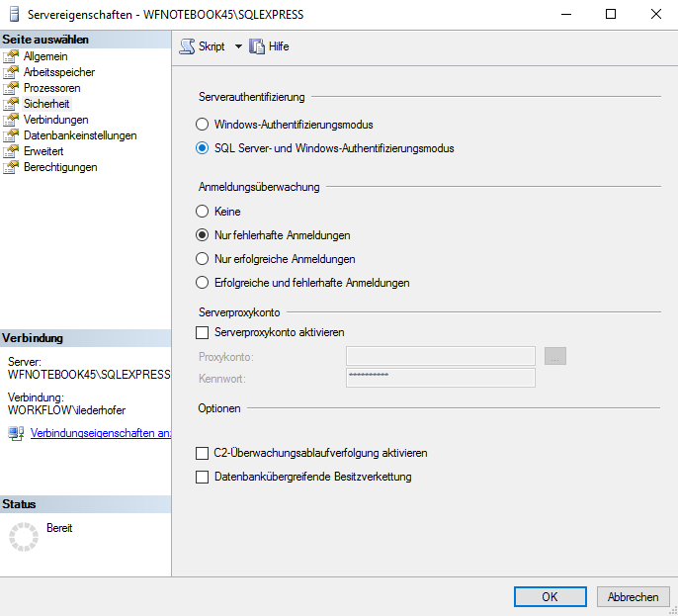The width and height of the screenshot is (678, 616).
Task: Open the Verbindungseigenschaften link
Action: tap(101, 433)
